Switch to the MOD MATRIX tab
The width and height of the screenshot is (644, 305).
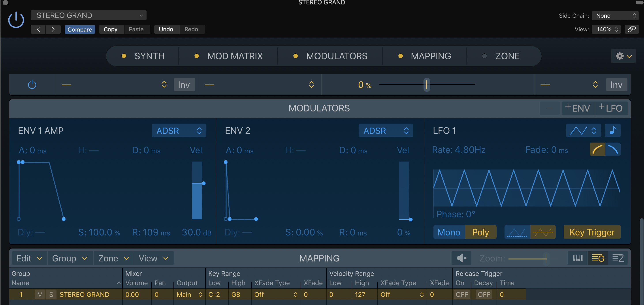point(228,56)
